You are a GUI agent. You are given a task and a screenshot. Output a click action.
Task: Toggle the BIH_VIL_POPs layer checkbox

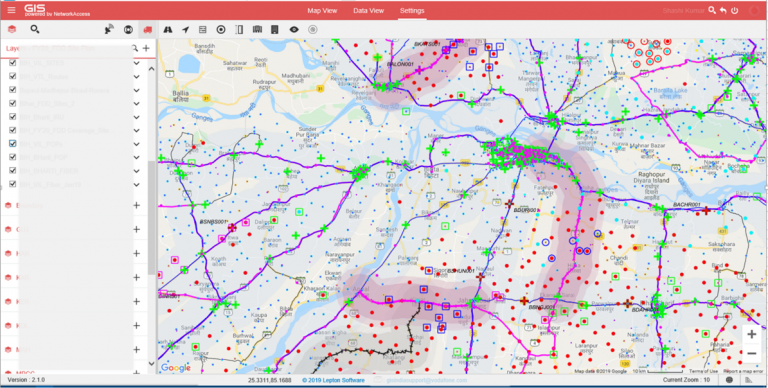tap(13, 144)
